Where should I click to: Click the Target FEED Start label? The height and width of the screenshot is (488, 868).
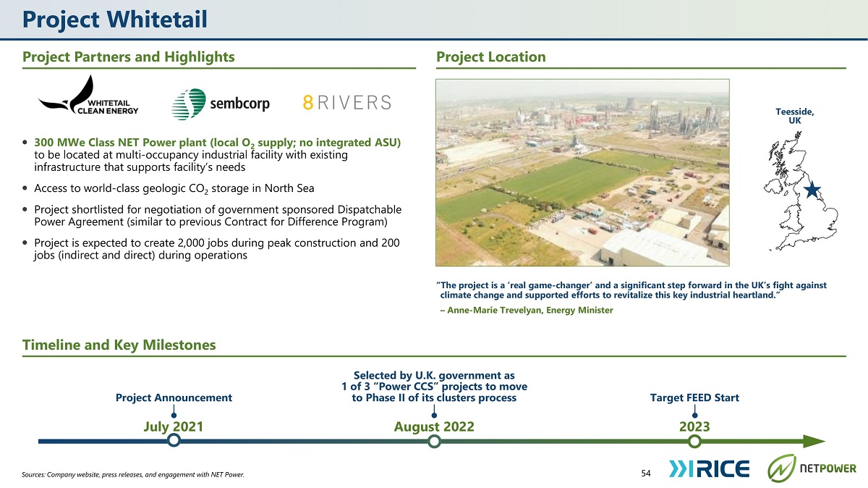[x=695, y=397]
